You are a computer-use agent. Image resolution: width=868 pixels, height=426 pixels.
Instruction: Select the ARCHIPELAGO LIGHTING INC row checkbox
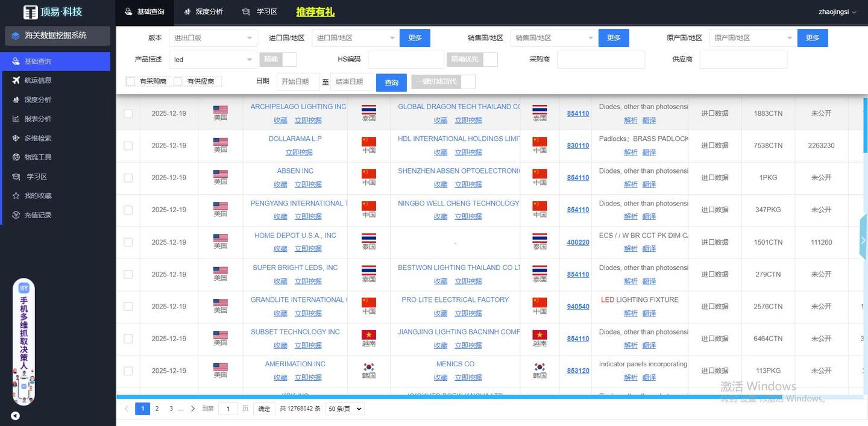[x=128, y=113]
